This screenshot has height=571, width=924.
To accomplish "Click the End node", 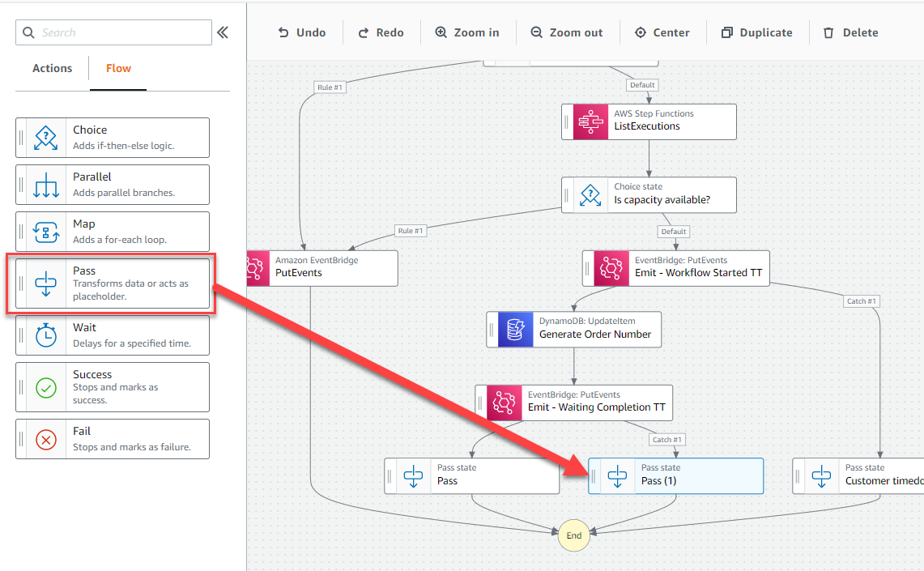I will pos(574,535).
